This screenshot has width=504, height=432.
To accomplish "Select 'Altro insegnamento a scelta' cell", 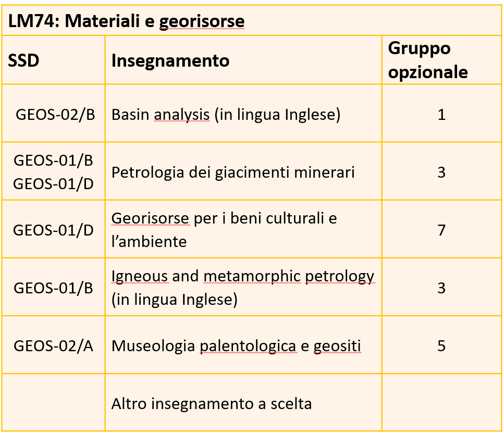I will tap(212, 403).
